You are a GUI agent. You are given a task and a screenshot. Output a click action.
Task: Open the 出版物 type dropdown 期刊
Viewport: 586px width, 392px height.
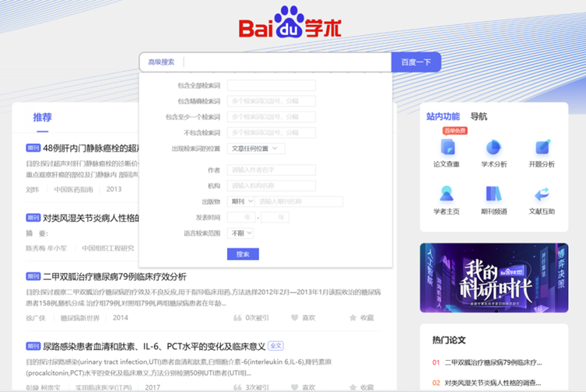[240, 201]
